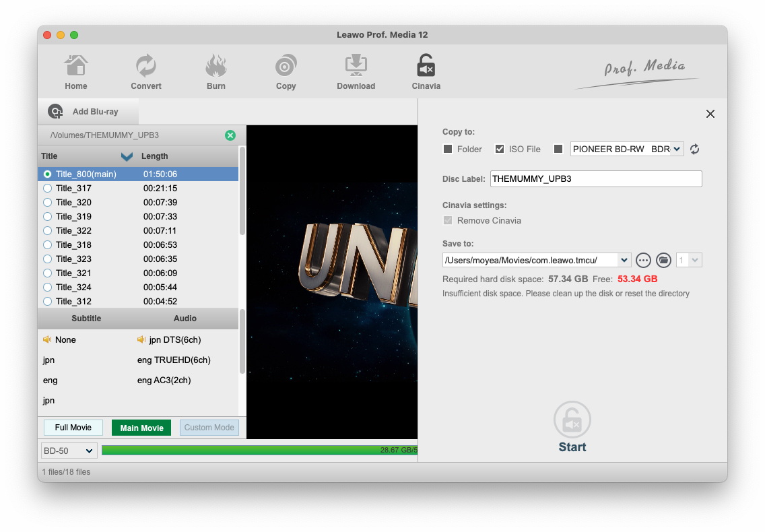Select jpn DTS(6ch) audio track
765x532 pixels.
175,339
